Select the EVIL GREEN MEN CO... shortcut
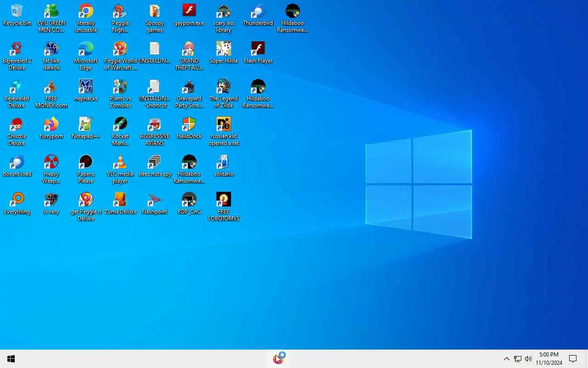588x368 pixels. [x=51, y=18]
